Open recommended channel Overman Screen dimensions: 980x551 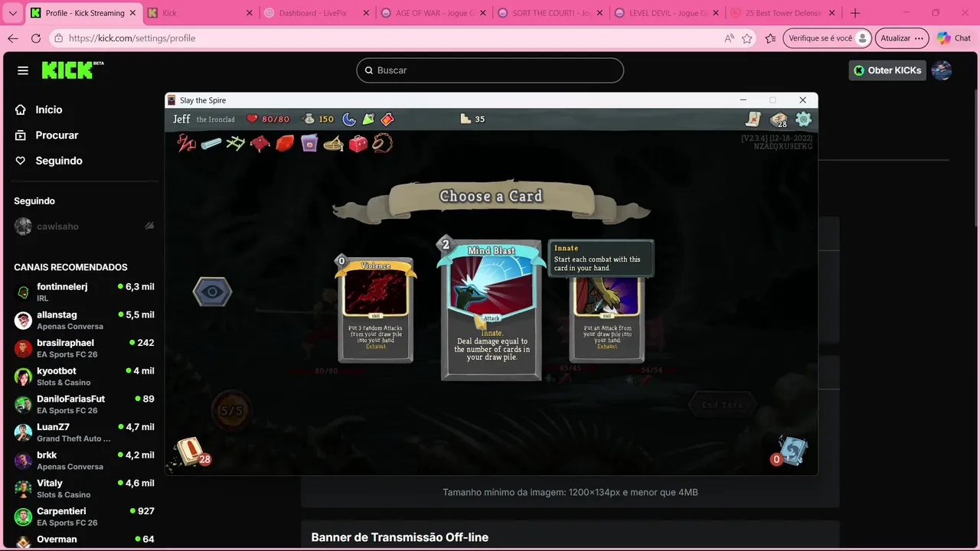coord(84,540)
